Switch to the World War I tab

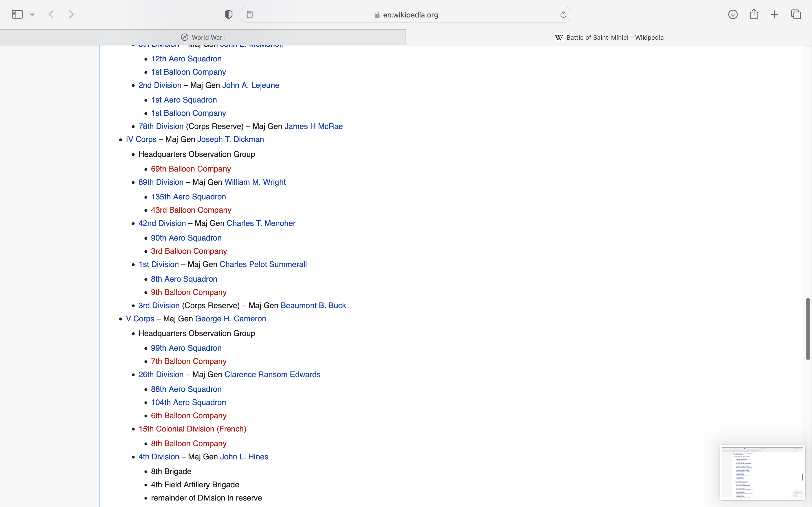click(203, 37)
